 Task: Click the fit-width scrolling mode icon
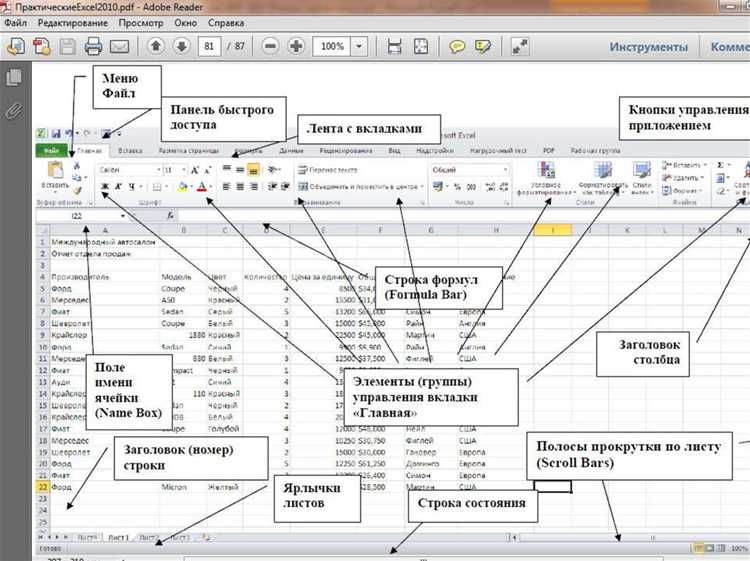394,46
